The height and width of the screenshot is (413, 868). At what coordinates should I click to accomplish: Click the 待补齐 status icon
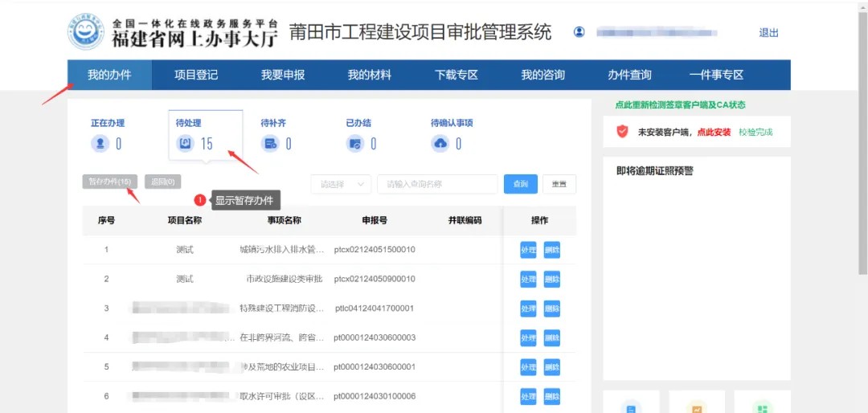(x=271, y=144)
